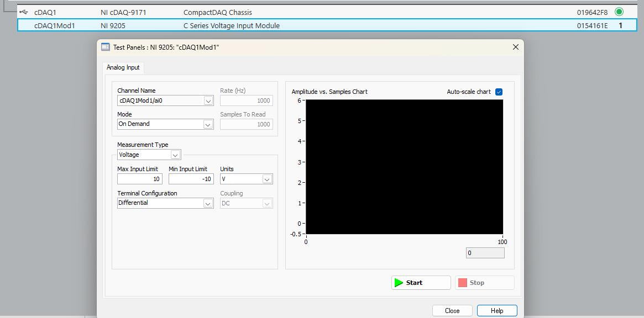Select the cDAQ1 CompactDAQ Chassis row

tap(327, 12)
